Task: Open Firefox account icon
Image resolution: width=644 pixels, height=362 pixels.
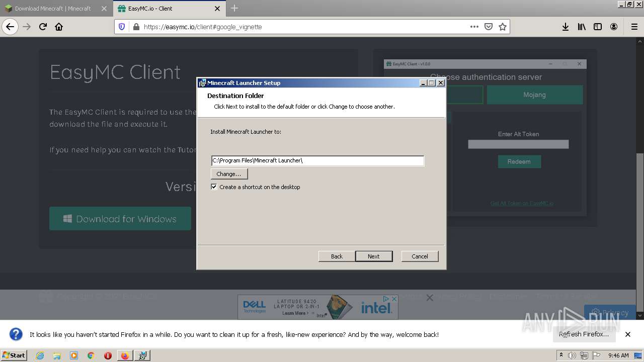Action: [x=614, y=27]
